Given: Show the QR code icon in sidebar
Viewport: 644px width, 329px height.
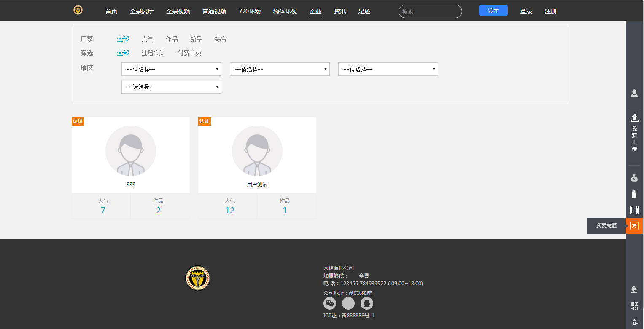Looking at the screenshot, I should point(634,306).
